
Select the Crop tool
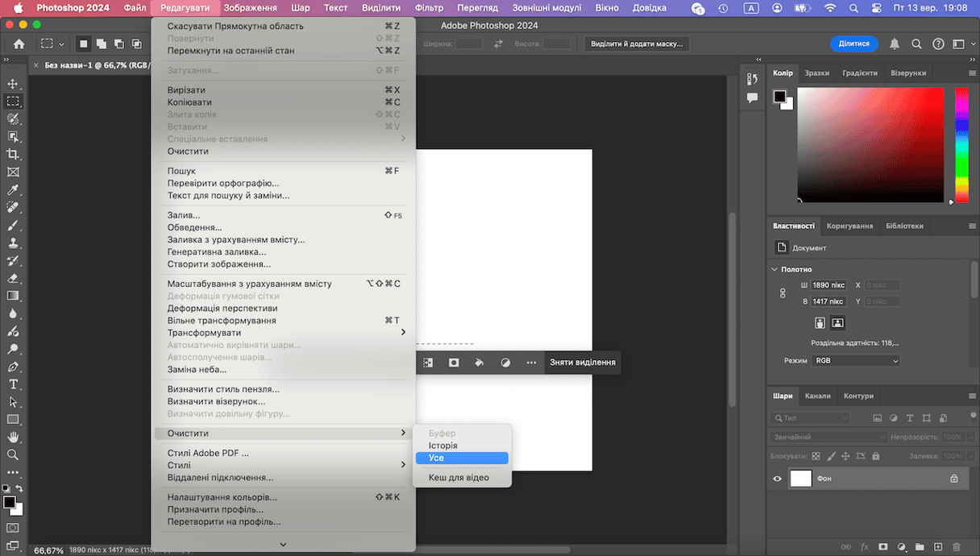pos(13,154)
